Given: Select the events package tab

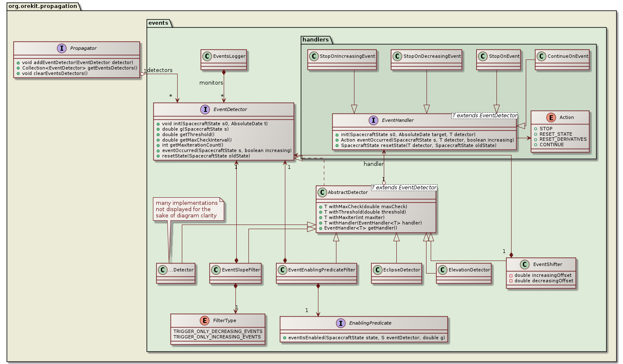Looking at the screenshot, I should (158, 23).
